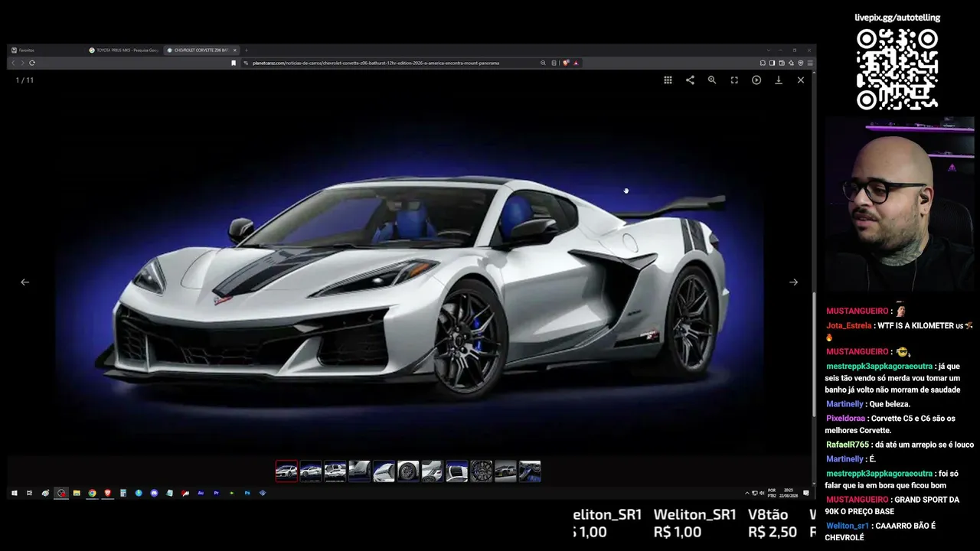Open Adobe Photoshop from the taskbar
This screenshot has width=980, height=551.
(x=247, y=493)
